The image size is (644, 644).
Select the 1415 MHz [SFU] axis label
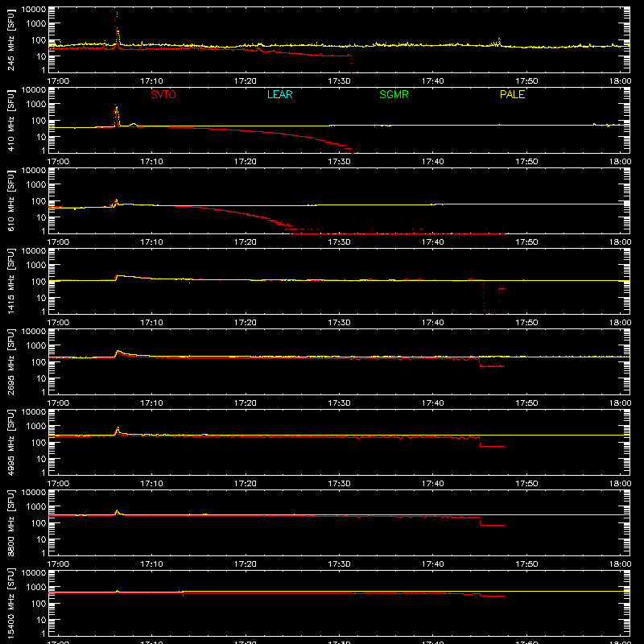(x=11, y=281)
